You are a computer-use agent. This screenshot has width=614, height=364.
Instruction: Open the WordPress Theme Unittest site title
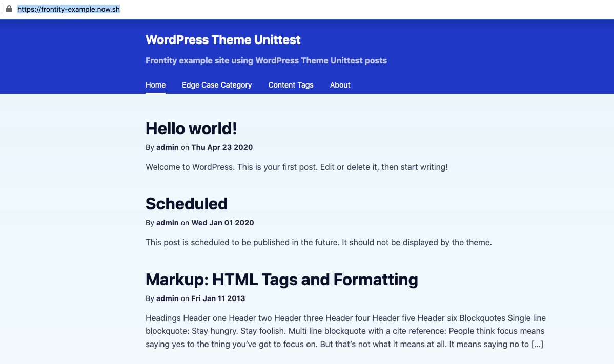(223, 40)
